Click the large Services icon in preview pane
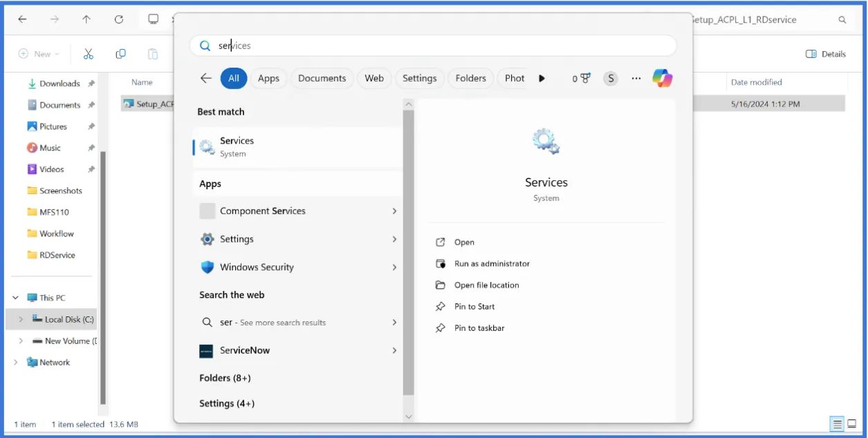The image size is (868, 438). [546, 142]
